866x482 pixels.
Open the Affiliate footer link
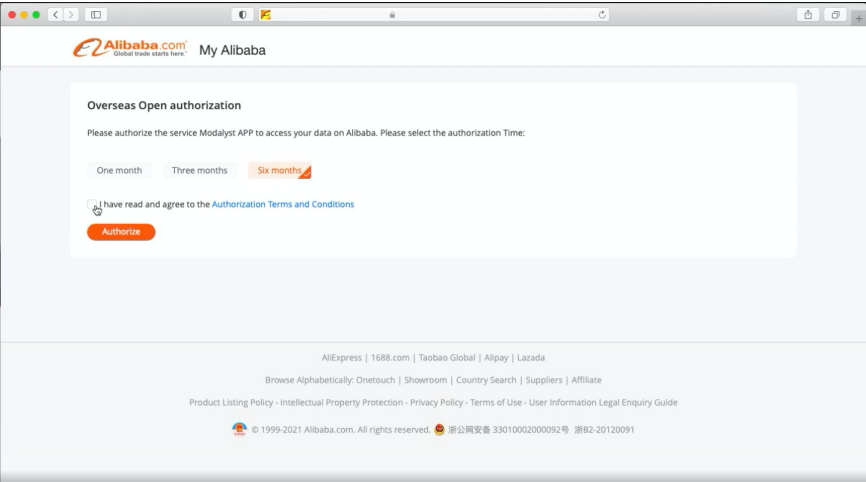(586, 380)
